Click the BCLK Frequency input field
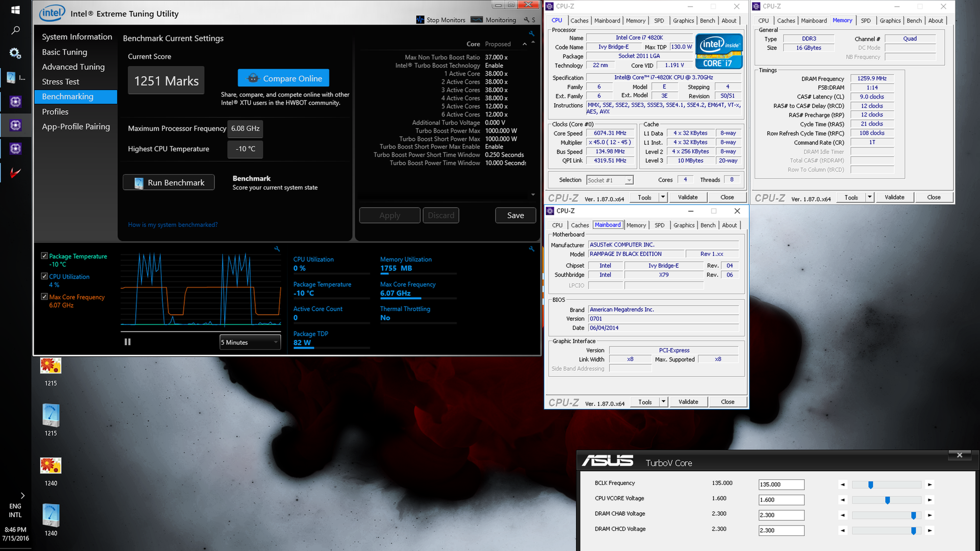The height and width of the screenshot is (551, 980). pos(781,485)
